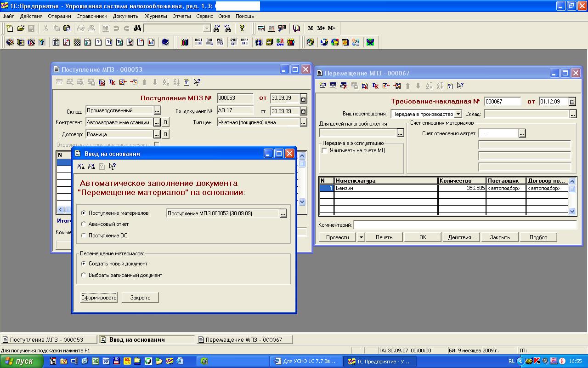This screenshot has height=368, width=588.
Task: Open selection for Для целей налогообложения field
Action: (400, 133)
